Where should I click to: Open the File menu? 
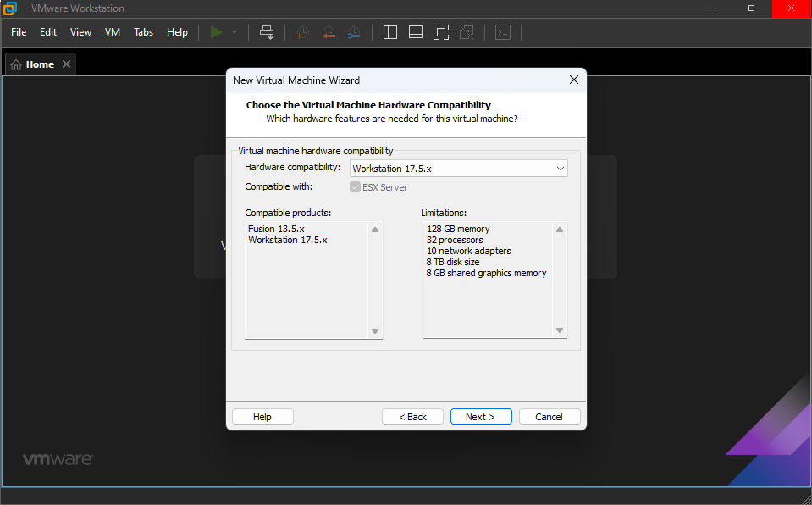coord(19,32)
